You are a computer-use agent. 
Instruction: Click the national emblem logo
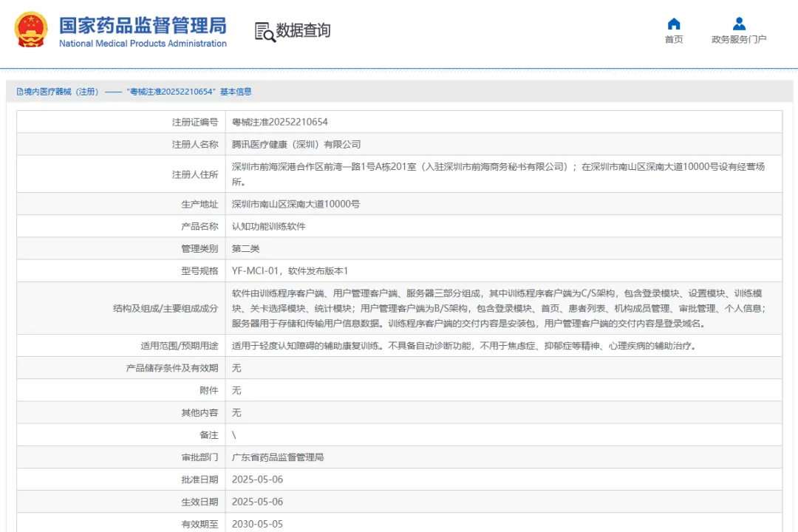coord(31,30)
